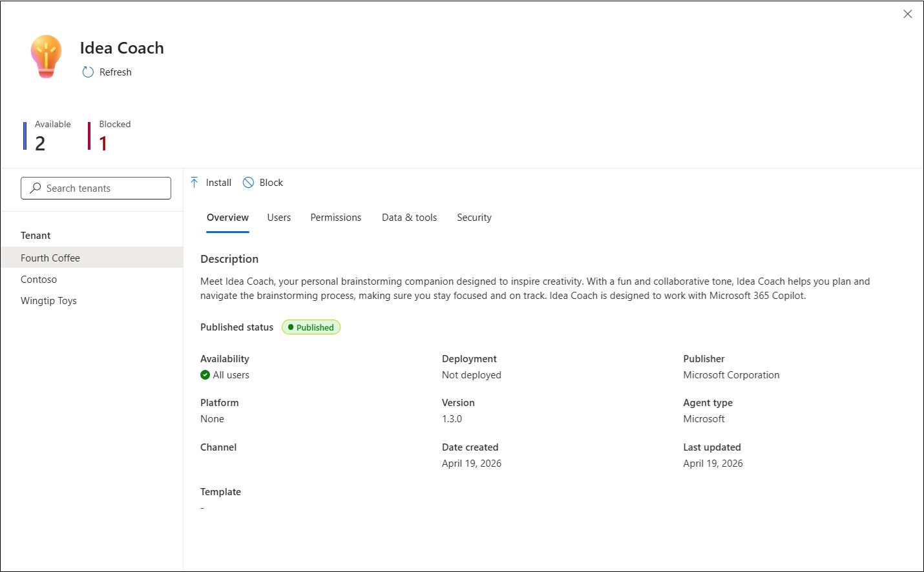The height and width of the screenshot is (572, 924).
Task: Click the Block prohibition icon
Action: click(248, 183)
